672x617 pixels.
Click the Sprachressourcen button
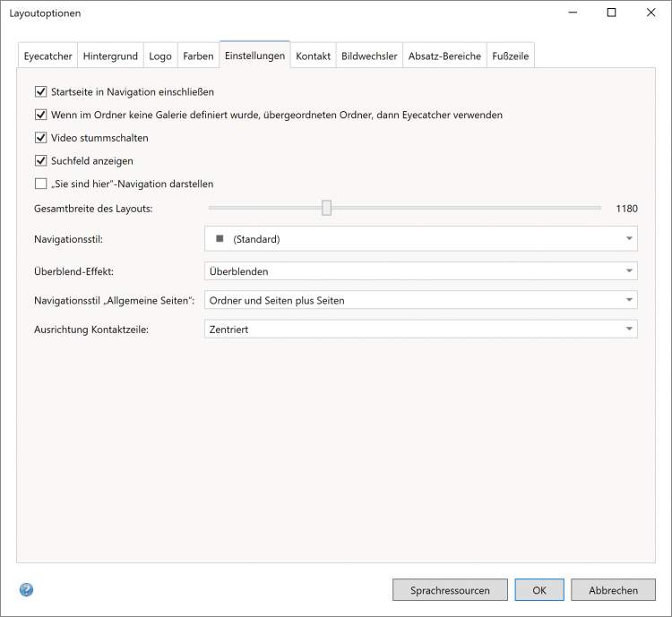[450, 590]
